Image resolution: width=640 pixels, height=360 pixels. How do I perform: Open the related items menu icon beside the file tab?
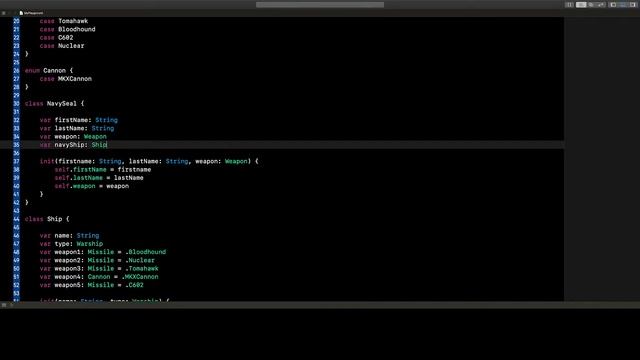(4, 13)
